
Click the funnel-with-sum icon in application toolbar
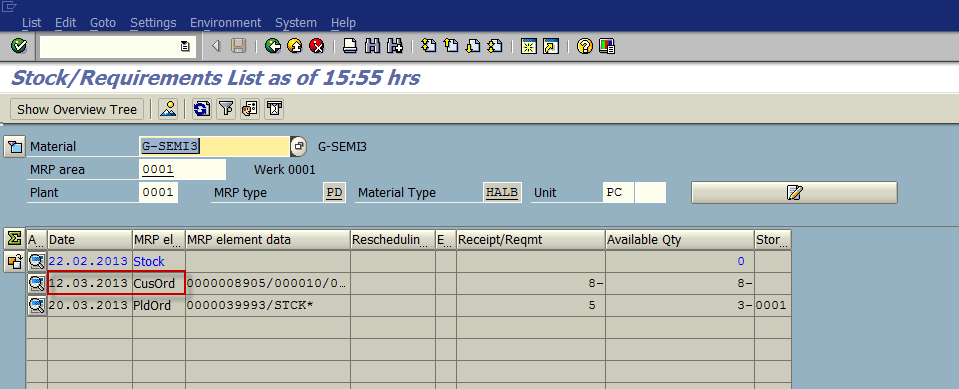(x=274, y=109)
